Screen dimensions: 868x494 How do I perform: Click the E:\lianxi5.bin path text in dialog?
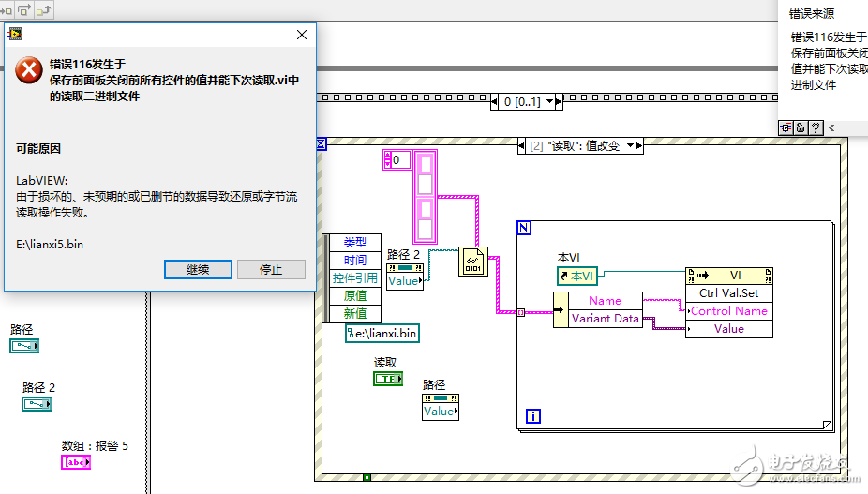click(50, 245)
